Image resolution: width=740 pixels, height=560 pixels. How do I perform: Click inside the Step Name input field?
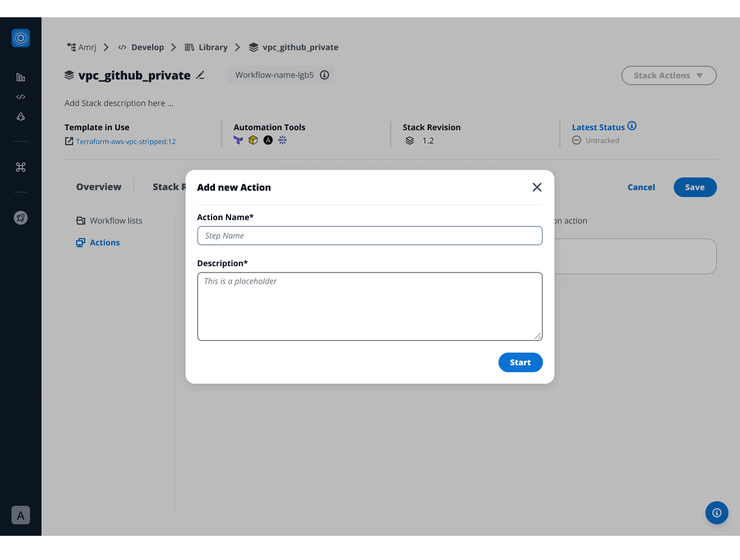click(369, 236)
